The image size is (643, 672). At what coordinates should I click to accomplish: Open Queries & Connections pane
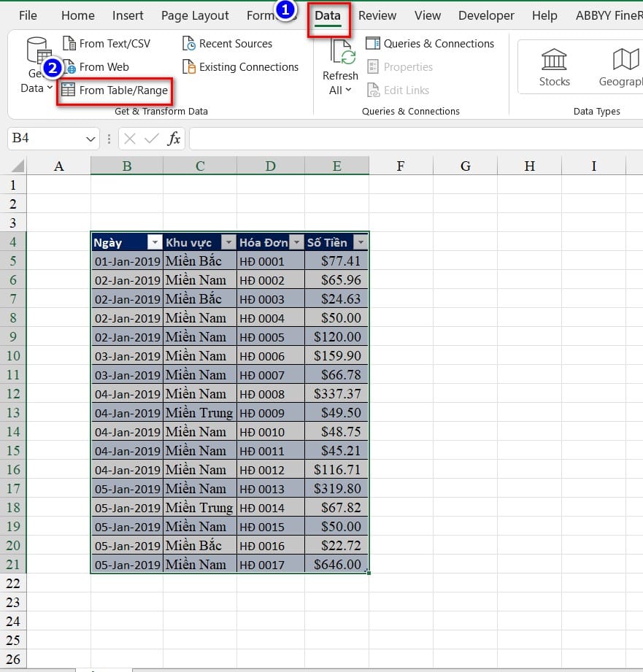tap(430, 44)
